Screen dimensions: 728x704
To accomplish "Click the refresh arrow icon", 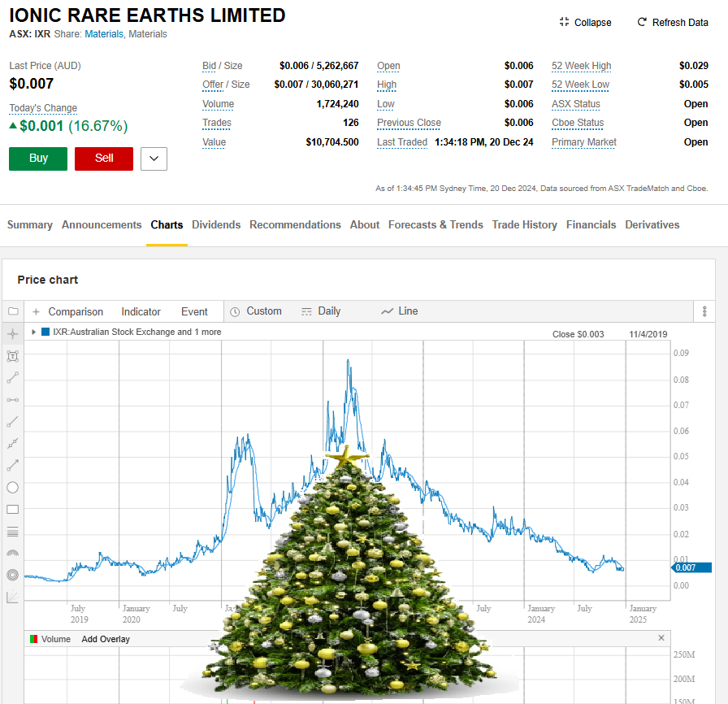I will coord(642,22).
